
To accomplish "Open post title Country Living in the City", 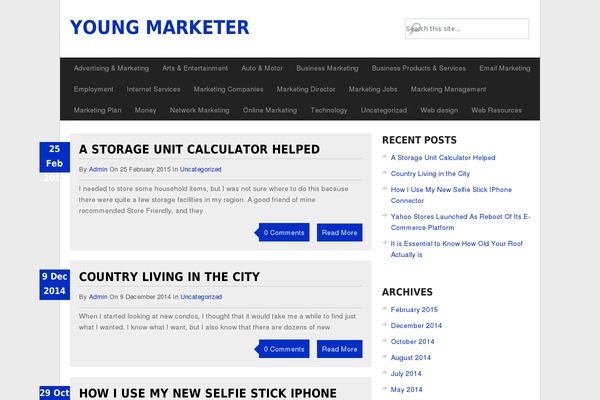I will 169,277.
